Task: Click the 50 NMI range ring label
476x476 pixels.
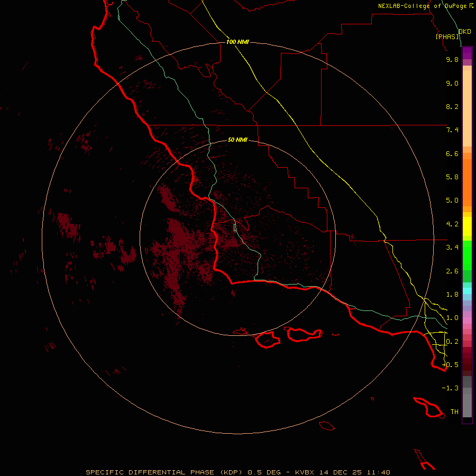Action: pyautogui.click(x=237, y=140)
